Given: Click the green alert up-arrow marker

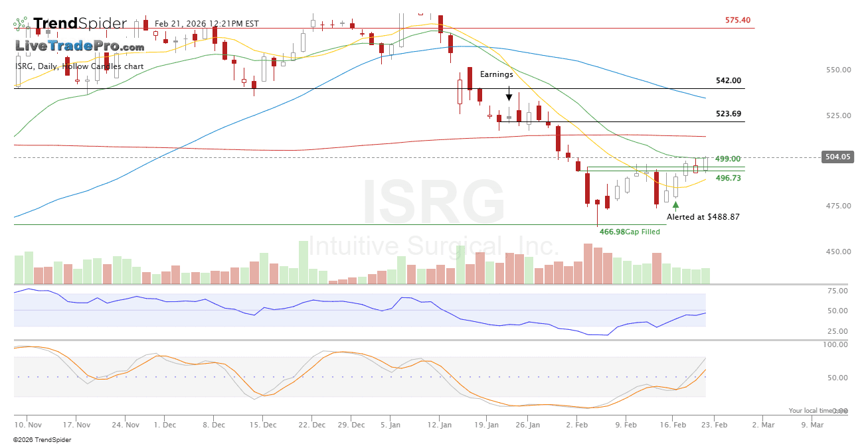Looking at the screenshot, I should coord(676,206).
